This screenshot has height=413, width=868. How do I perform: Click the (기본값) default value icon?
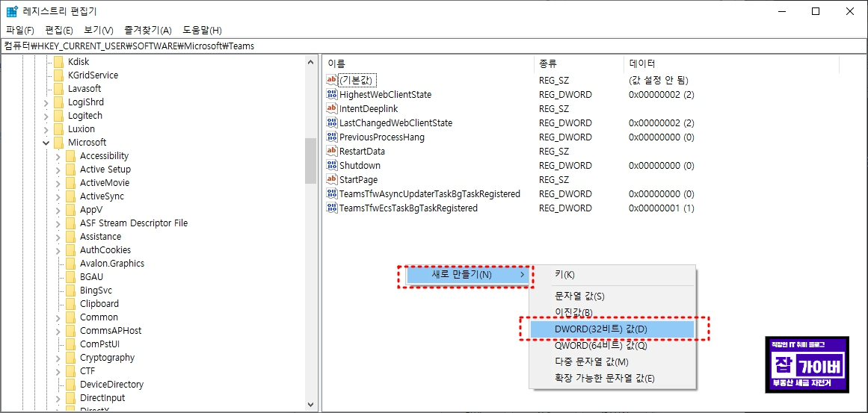pos(332,80)
